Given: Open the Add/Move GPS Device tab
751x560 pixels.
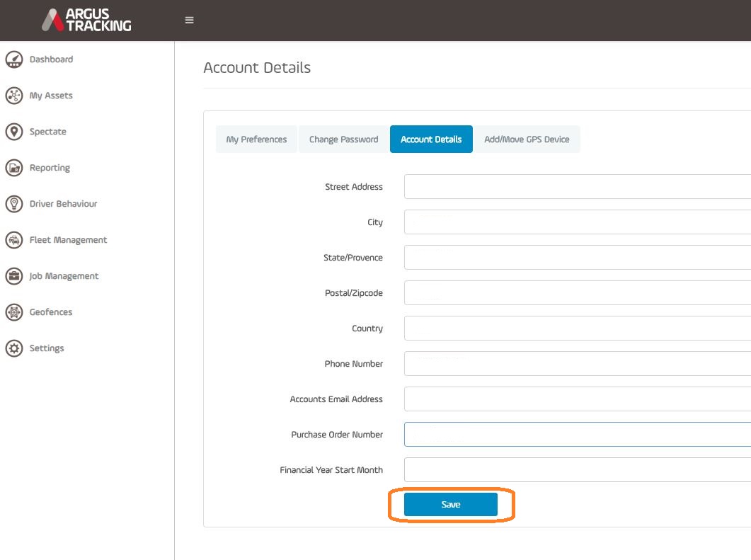Looking at the screenshot, I should 527,139.
